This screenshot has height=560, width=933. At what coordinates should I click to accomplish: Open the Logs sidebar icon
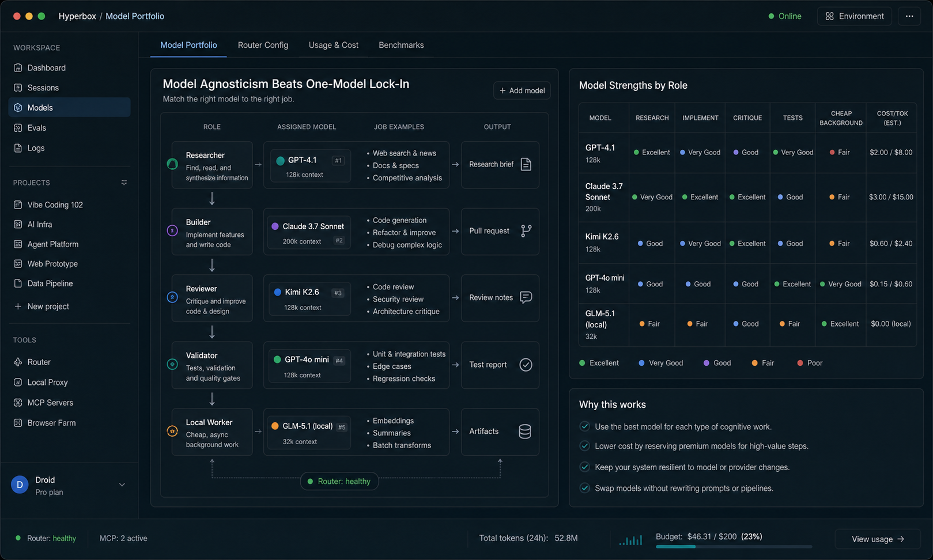(x=18, y=148)
